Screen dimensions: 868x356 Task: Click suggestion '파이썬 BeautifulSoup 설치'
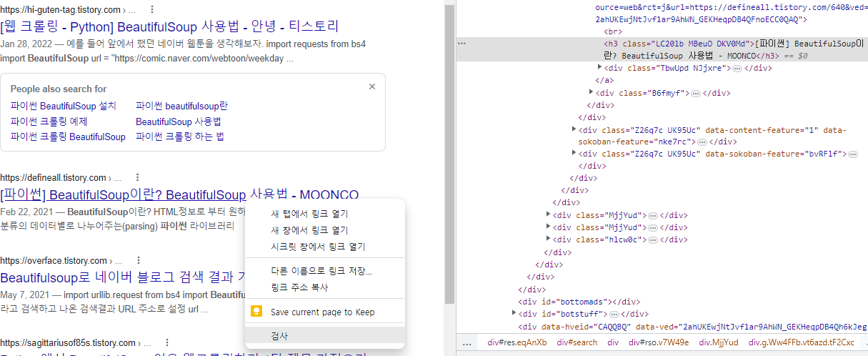pyautogui.click(x=63, y=106)
